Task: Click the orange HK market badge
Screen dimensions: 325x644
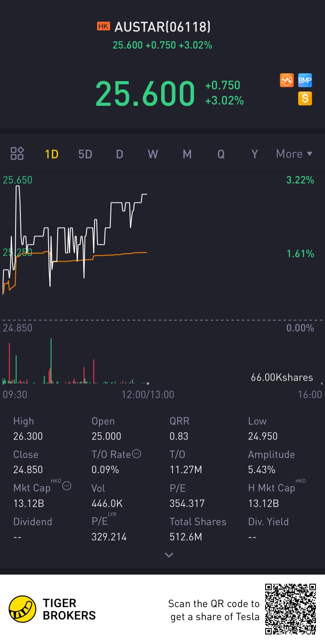Action: tap(103, 27)
